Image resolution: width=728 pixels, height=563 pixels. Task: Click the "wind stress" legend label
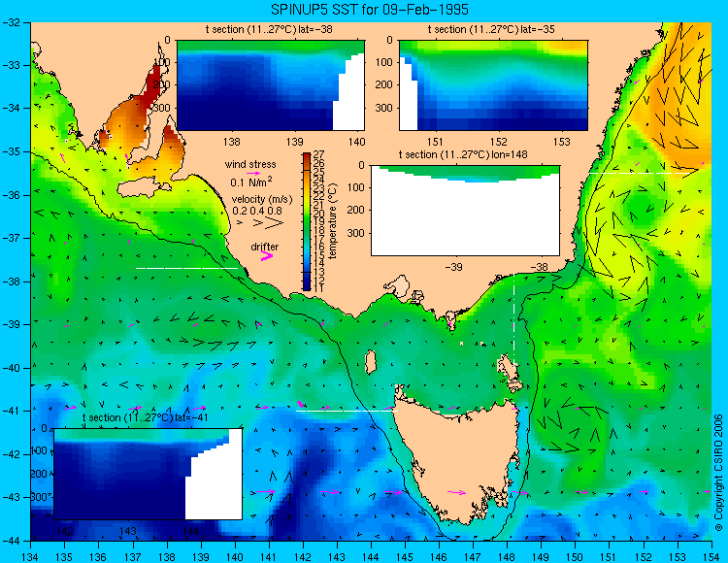(x=250, y=164)
